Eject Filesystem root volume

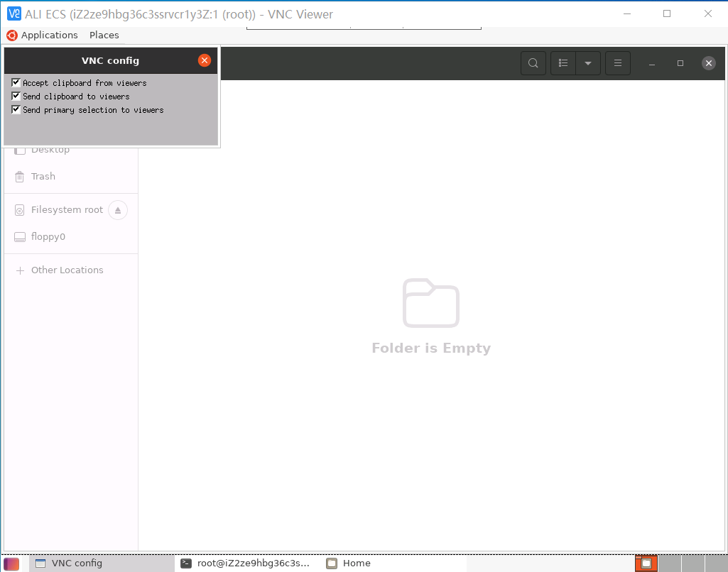[118, 210]
